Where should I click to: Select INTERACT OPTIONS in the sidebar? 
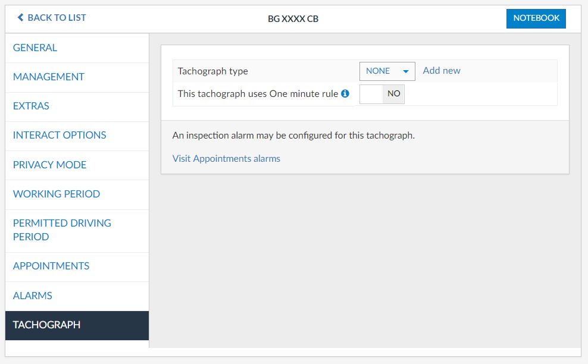click(x=60, y=135)
